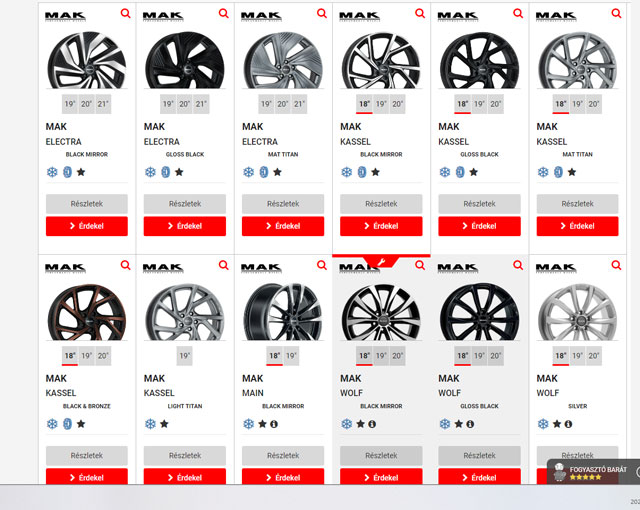
Task: Open magnifier on Electra Mat Titan card
Action: tap(322, 13)
